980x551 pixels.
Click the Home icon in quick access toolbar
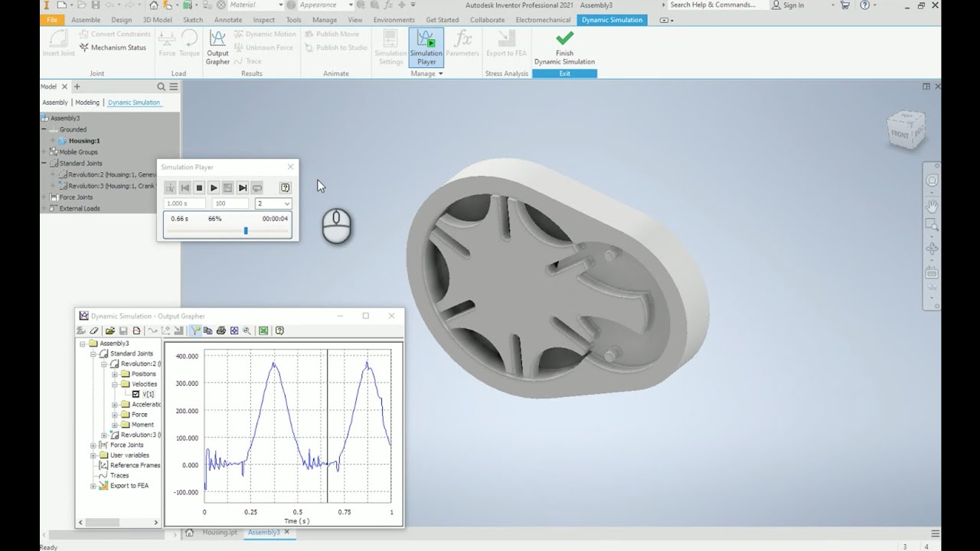pyautogui.click(x=154, y=5)
